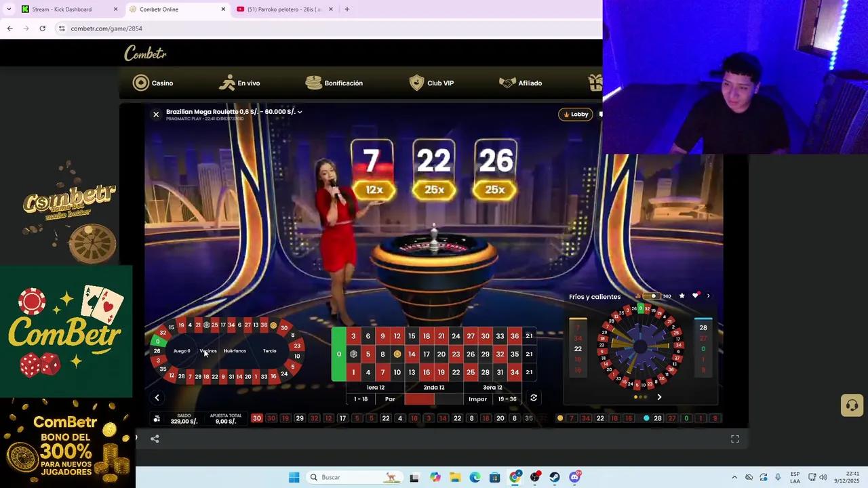Viewport: 868px width, 488px height.
Task: Adjust the 300 spins history slider
Action: pos(653,296)
